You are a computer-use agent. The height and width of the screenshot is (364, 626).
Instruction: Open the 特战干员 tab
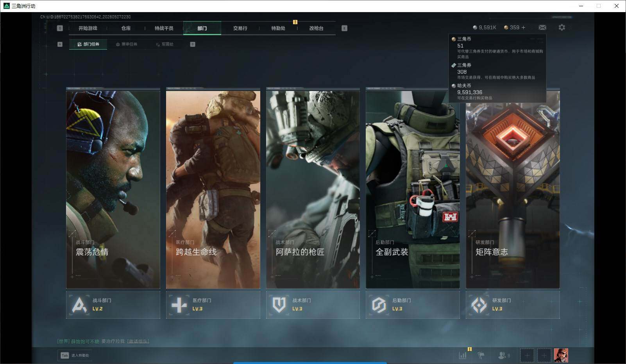(164, 28)
